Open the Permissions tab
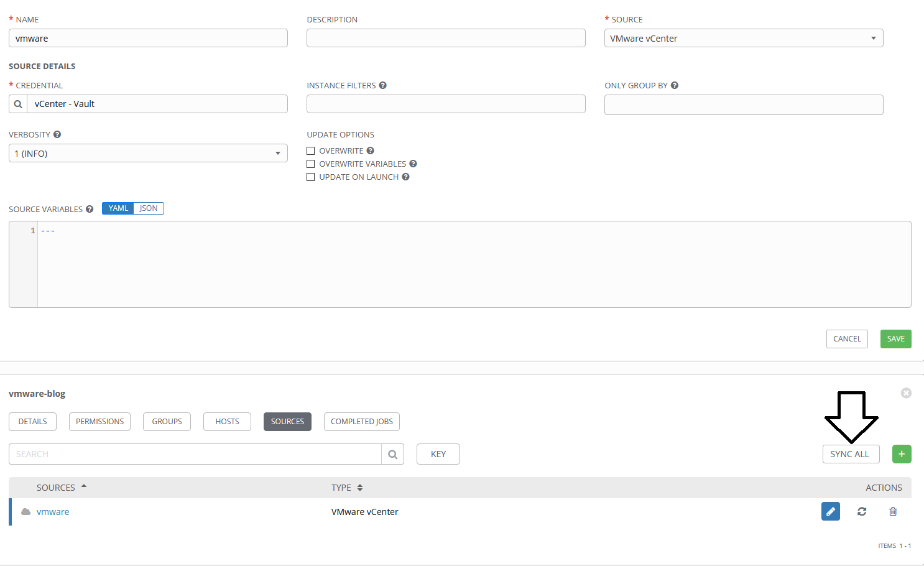The width and height of the screenshot is (924, 566). point(99,422)
